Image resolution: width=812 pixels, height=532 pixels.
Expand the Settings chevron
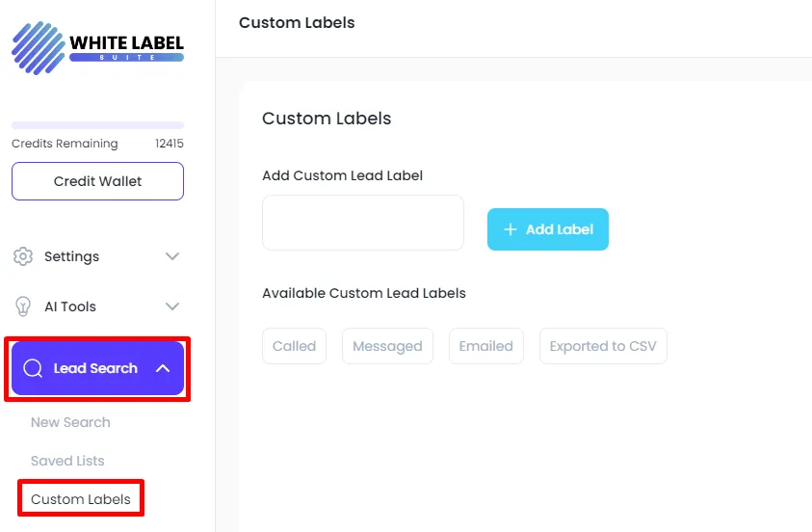[171, 256]
